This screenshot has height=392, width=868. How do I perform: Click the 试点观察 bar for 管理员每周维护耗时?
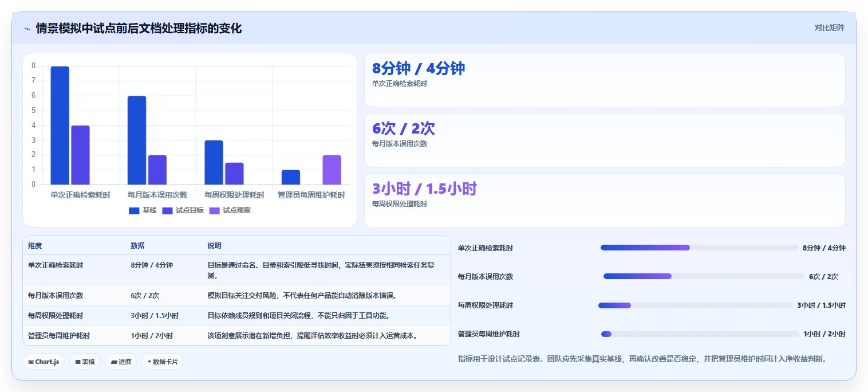pos(332,170)
